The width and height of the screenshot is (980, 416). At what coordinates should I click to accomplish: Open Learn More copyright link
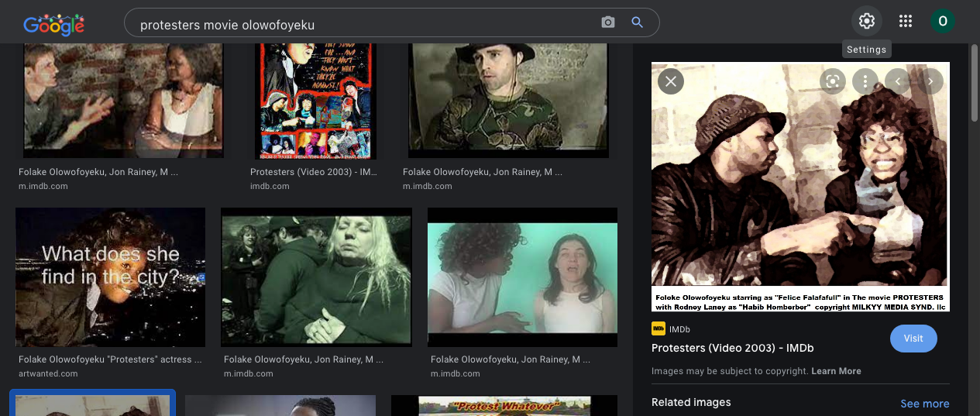(836, 371)
